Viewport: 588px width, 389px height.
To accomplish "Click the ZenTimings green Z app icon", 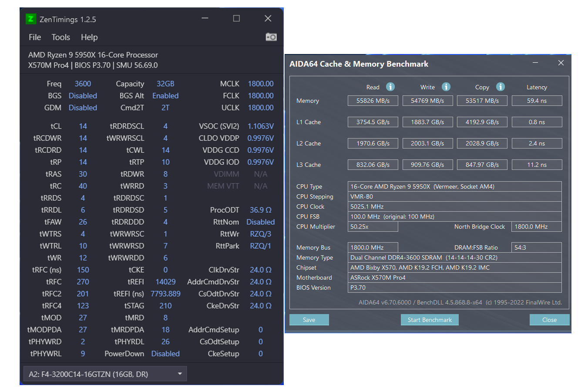I will [x=30, y=19].
